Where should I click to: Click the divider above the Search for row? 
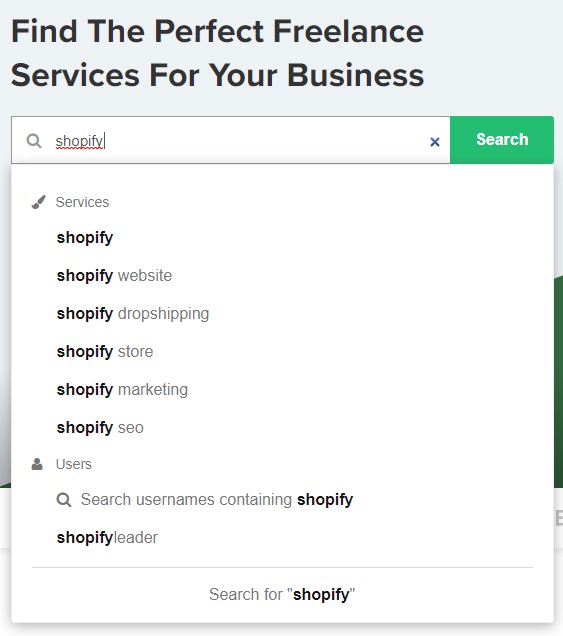pyautogui.click(x=282, y=567)
